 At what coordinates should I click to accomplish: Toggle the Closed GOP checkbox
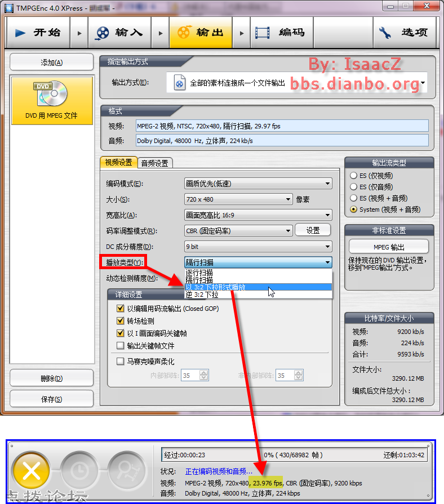coord(120,309)
